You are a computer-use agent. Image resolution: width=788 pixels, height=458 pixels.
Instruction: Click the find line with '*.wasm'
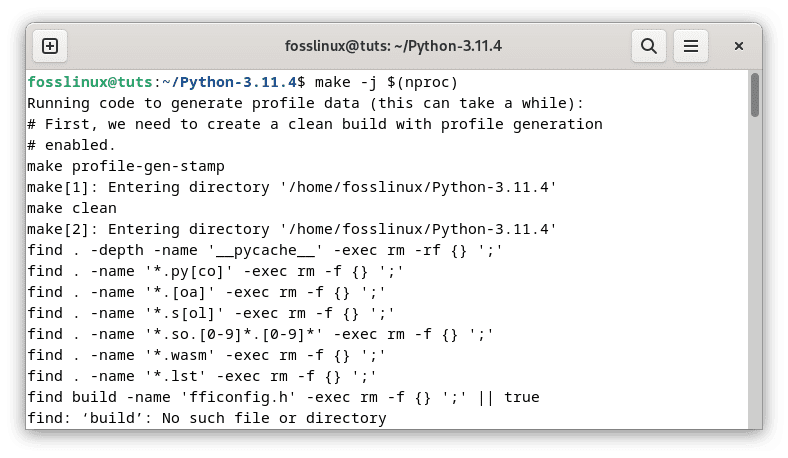click(x=207, y=355)
